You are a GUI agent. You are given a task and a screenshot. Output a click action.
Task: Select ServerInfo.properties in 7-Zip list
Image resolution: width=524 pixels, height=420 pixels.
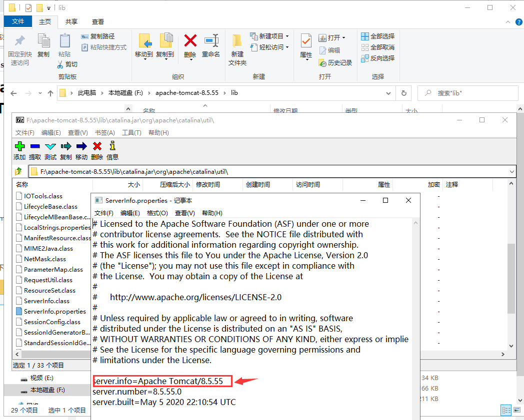pos(51,312)
